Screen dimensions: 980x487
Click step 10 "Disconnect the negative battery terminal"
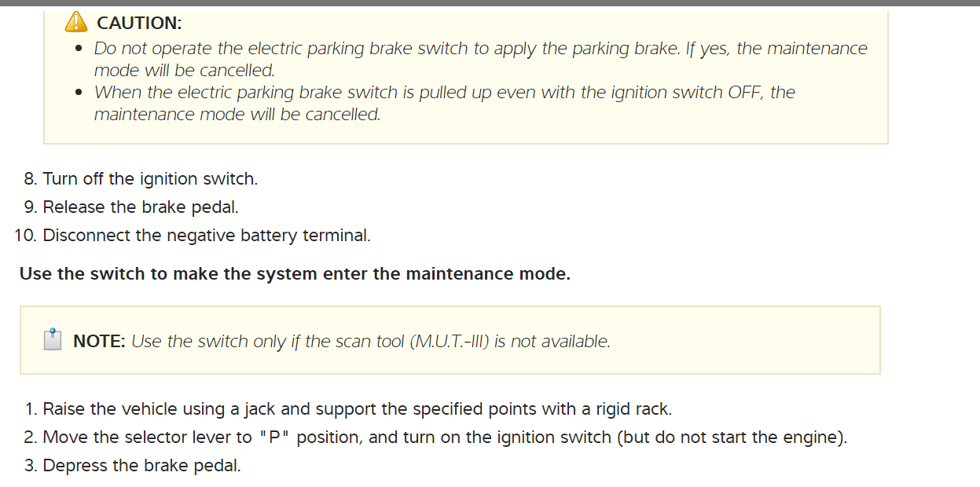pyautogui.click(x=206, y=236)
